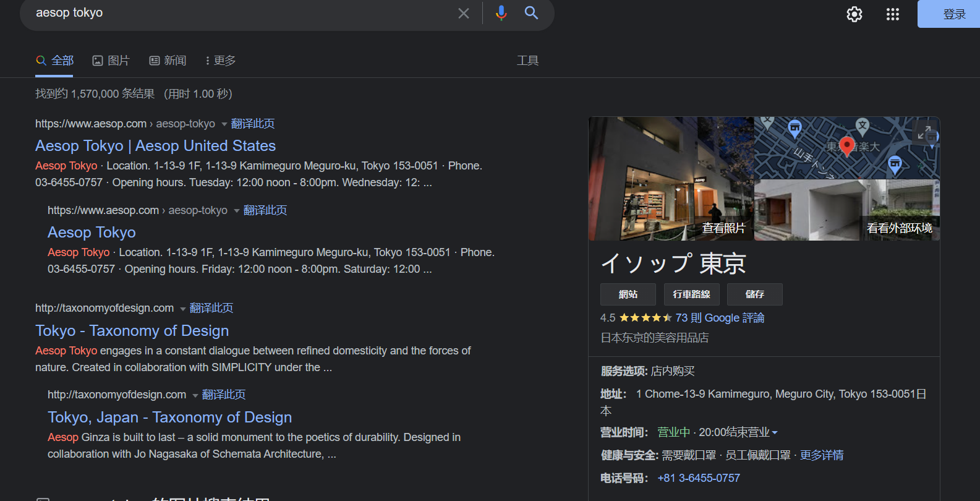Click the 網站 website button

point(628,294)
